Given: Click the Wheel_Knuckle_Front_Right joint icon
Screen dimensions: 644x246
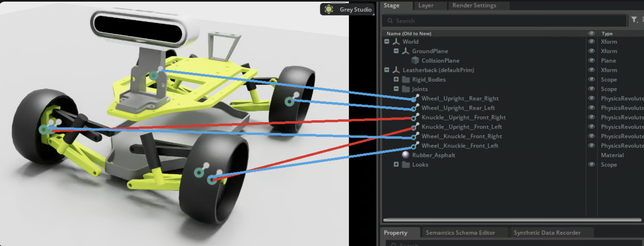Looking at the screenshot, I should tap(415, 136).
